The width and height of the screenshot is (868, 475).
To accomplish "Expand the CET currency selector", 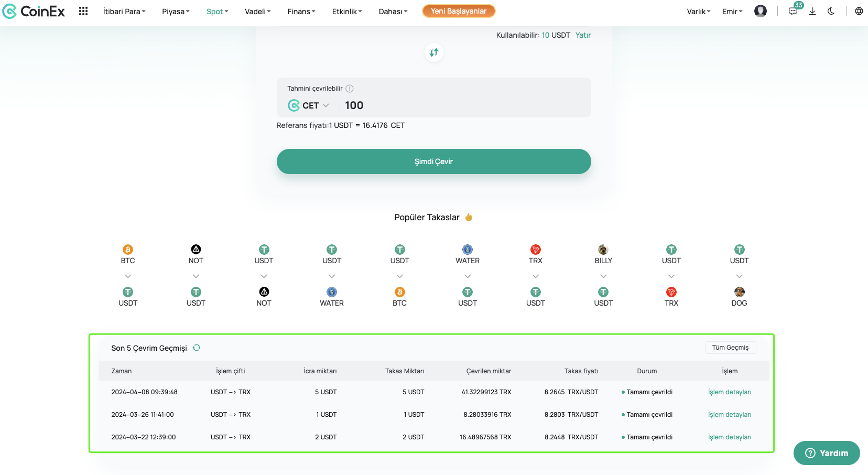I will (309, 105).
